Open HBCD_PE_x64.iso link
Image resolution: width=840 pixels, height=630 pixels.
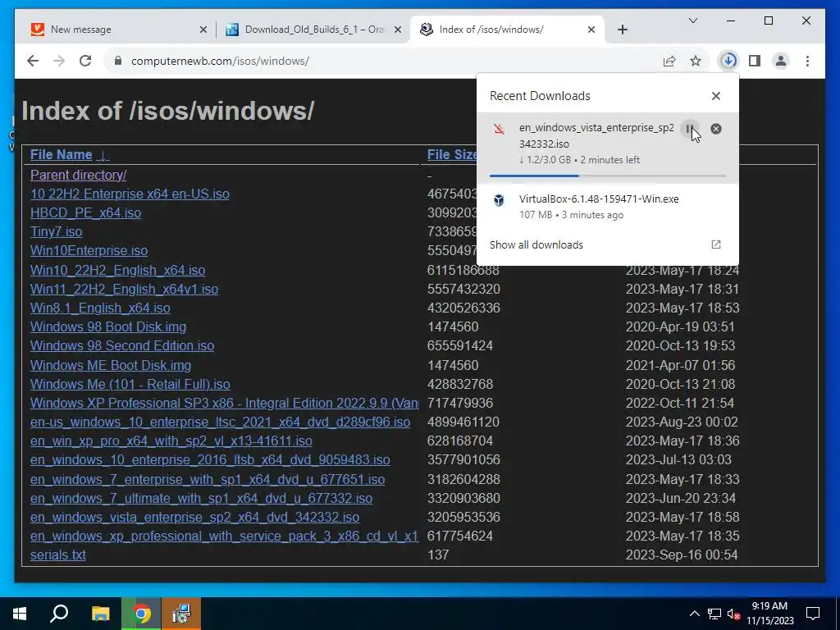coord(85,212)
